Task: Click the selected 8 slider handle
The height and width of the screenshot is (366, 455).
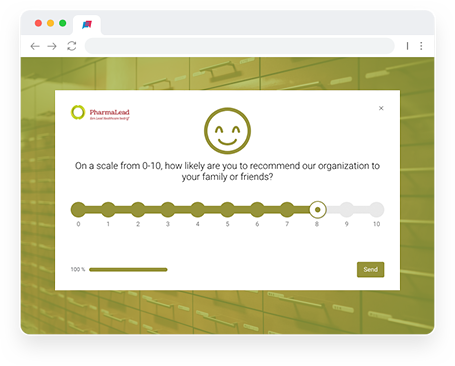Action: [x=317, y=210]
